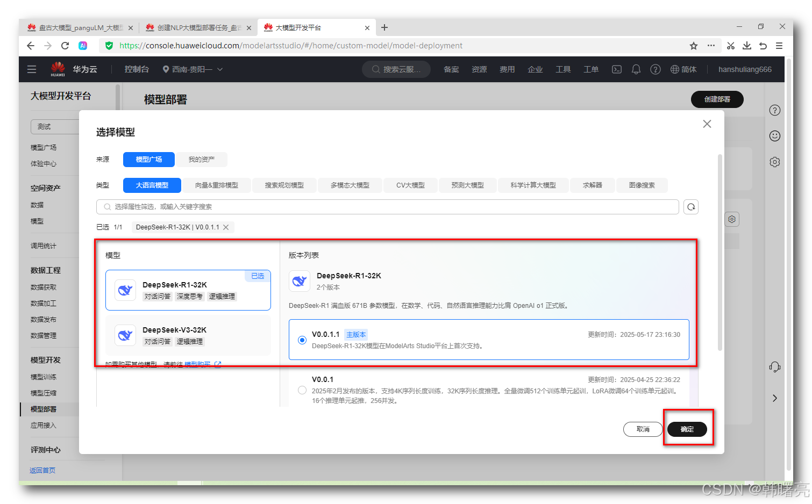Click the browser back arrow
This screenshot has height=504, width=812.
point(31,46)
